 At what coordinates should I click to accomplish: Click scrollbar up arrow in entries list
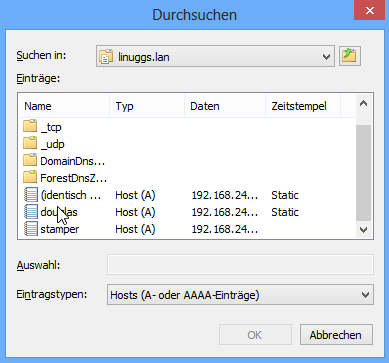364,104
